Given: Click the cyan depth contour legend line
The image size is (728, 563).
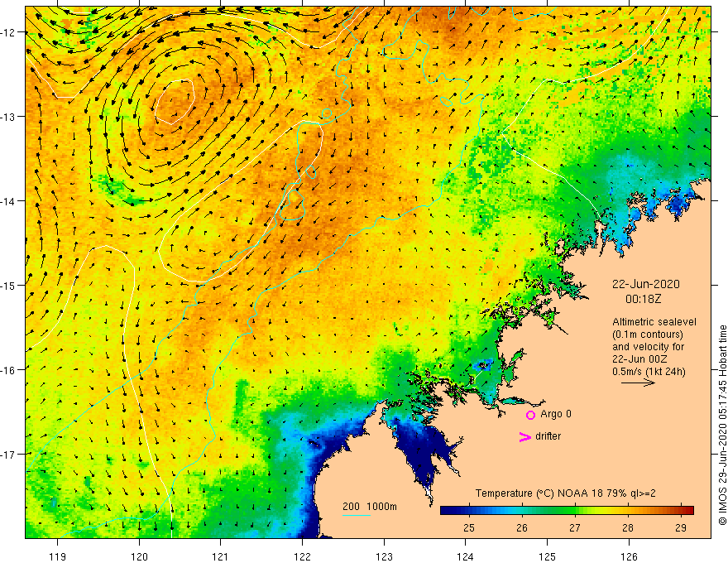Looking at the screenshot, I should click(x=356, y=516).
